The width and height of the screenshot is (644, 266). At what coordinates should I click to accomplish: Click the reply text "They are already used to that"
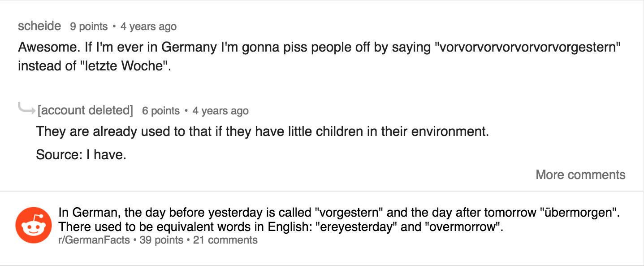click(x=262, y=131)
